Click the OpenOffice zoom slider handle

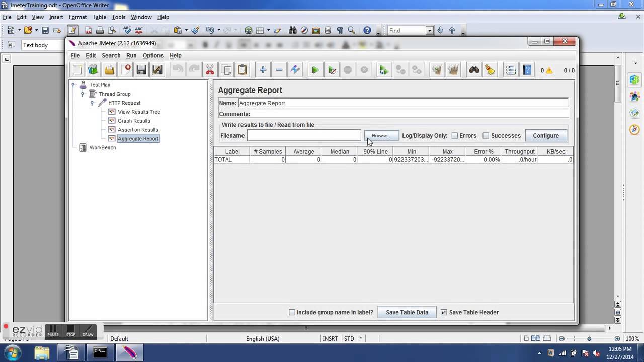click(x=589, y=339)
